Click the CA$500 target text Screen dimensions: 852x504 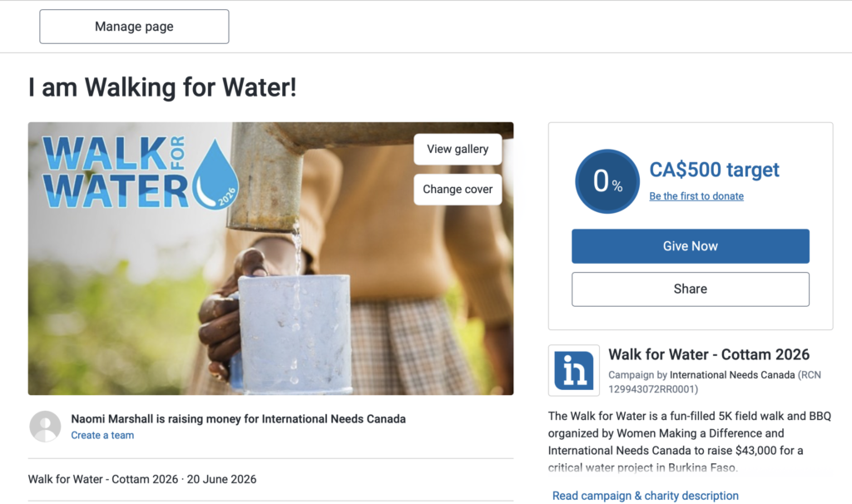click(714, 170)
